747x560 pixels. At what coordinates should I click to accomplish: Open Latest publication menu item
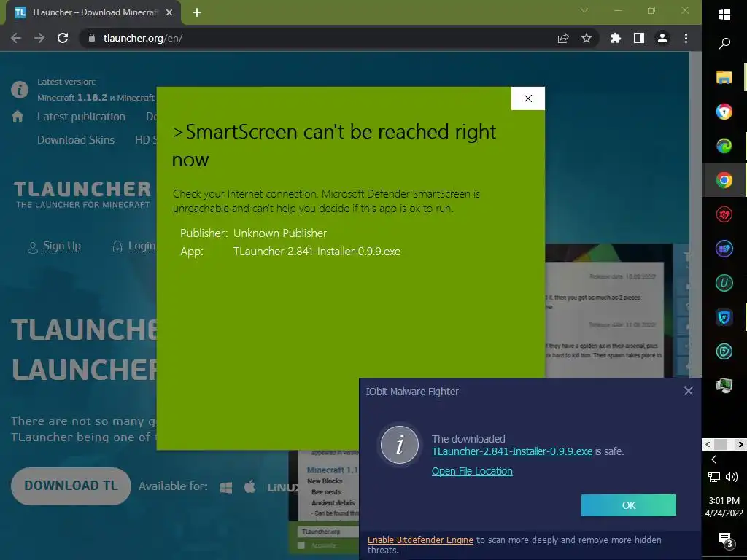[81, 117]
